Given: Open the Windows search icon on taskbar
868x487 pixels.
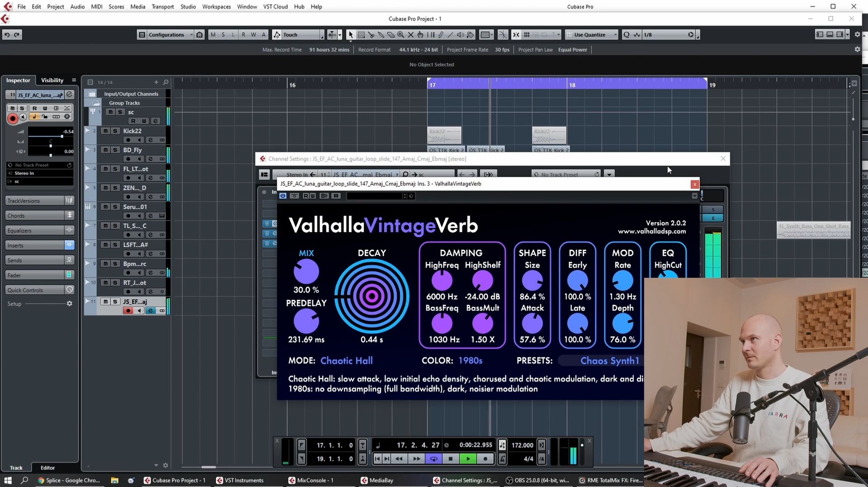Looking at the screenshot, I should 24,480.
